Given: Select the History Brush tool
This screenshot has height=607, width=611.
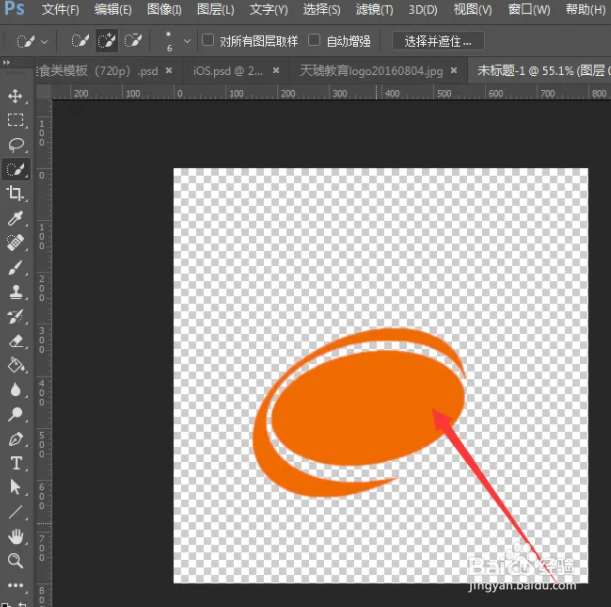Looking at the screenshot, I should tap(15, 316).
